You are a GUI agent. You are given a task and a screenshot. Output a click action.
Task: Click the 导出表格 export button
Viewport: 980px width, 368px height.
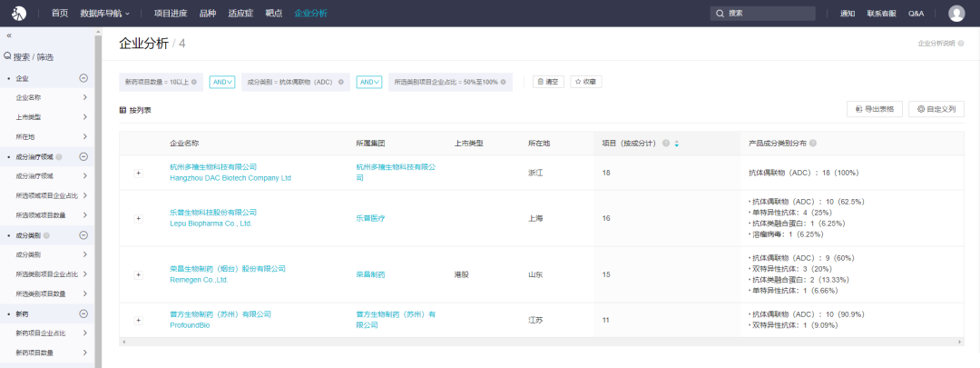(875, 109)
